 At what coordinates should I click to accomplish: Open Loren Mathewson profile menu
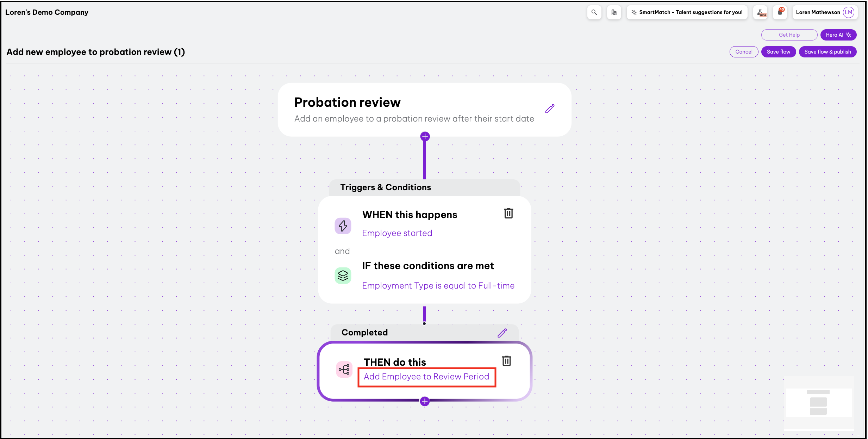(825, 12)
